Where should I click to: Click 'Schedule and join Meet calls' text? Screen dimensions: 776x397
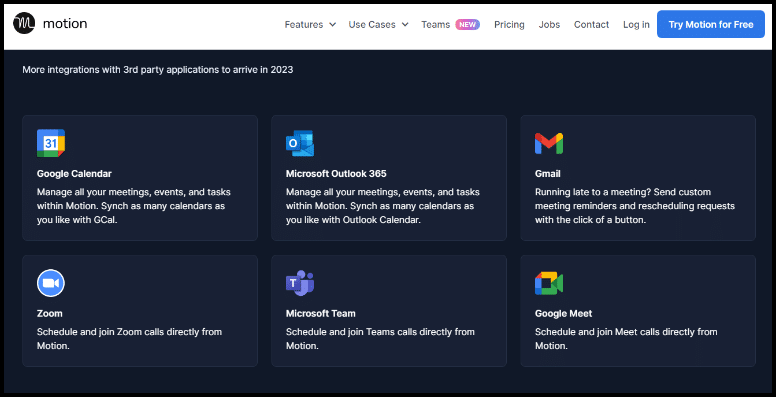click(x=626, y=339)
